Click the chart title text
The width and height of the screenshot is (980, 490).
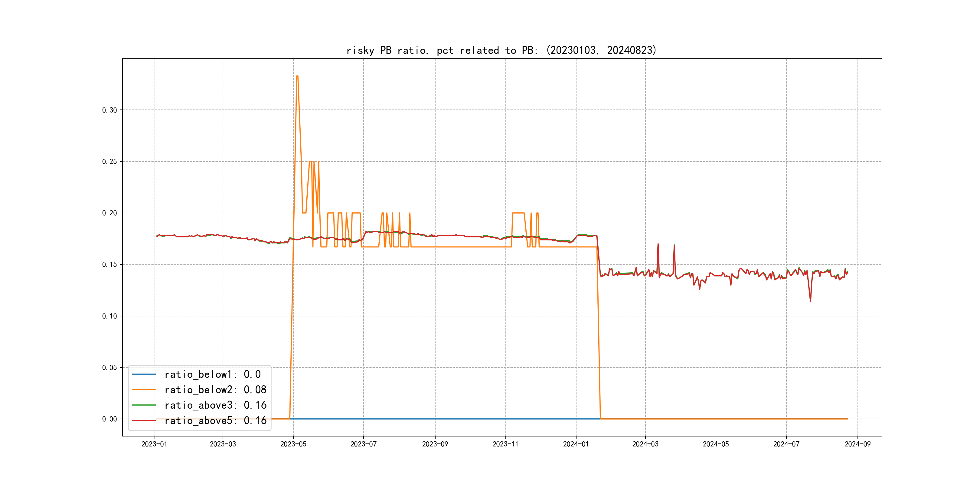tap(501, 50)
